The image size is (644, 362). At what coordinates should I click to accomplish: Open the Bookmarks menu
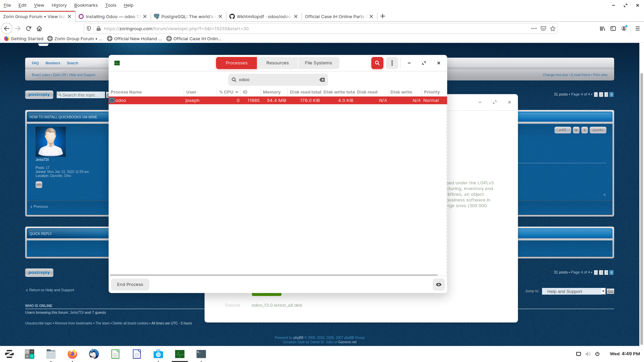coord(86,5)
